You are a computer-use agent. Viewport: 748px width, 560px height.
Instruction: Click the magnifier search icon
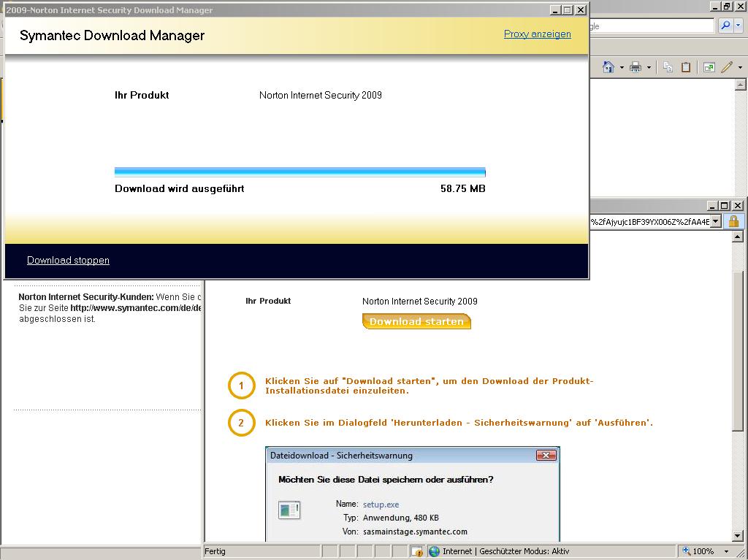(725, 26)
